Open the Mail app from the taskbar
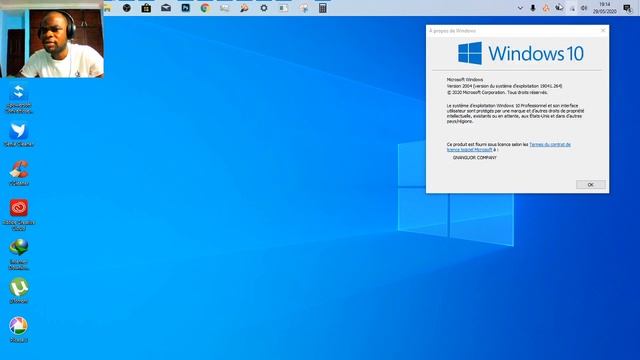Viewport: 640px width, 360px height. pyautogui.click(x=166, y=8)
